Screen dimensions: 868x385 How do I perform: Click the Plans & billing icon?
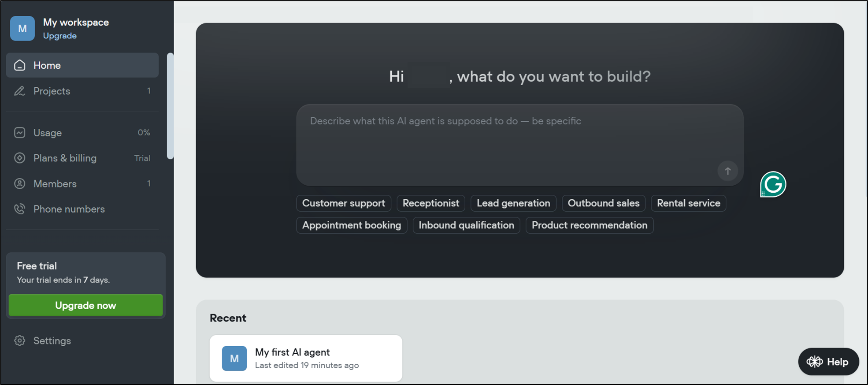pyautogui.click(x=20, y=158)
